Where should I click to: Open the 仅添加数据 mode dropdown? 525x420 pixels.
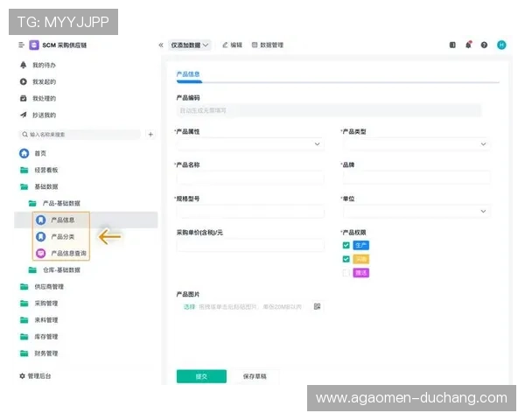tap(190, 45)
